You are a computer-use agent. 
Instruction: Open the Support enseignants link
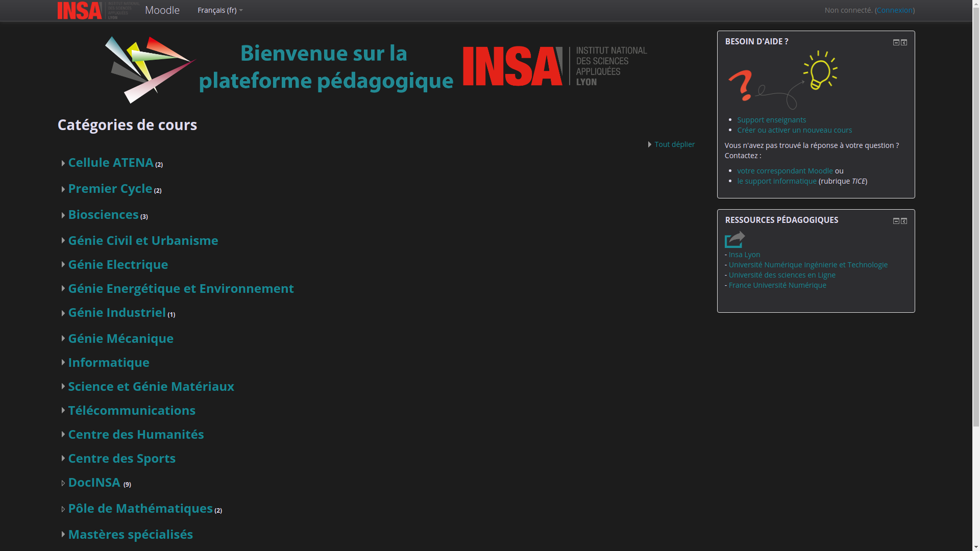pyautogui.click(x=771, y=120)
